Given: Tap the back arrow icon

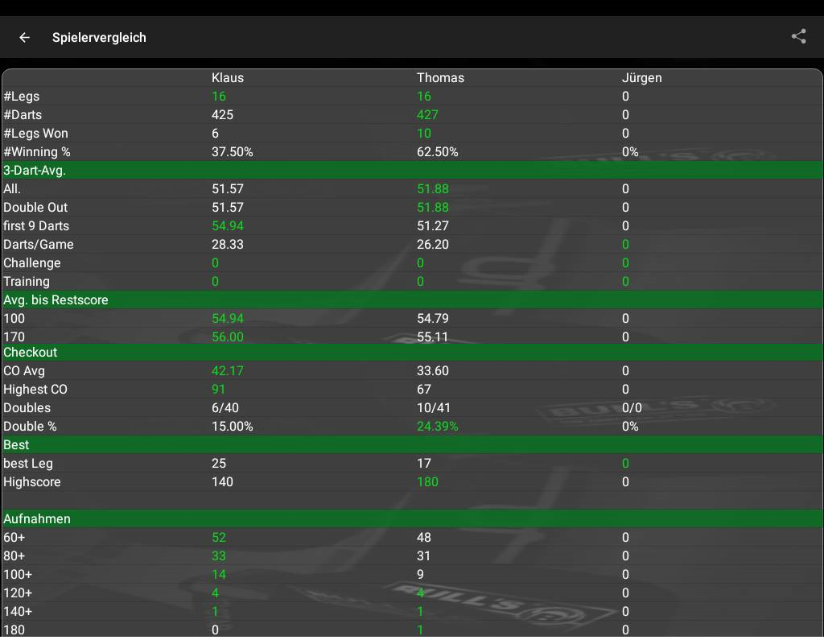Looking at the screenshot, I should tap(25, 37).
